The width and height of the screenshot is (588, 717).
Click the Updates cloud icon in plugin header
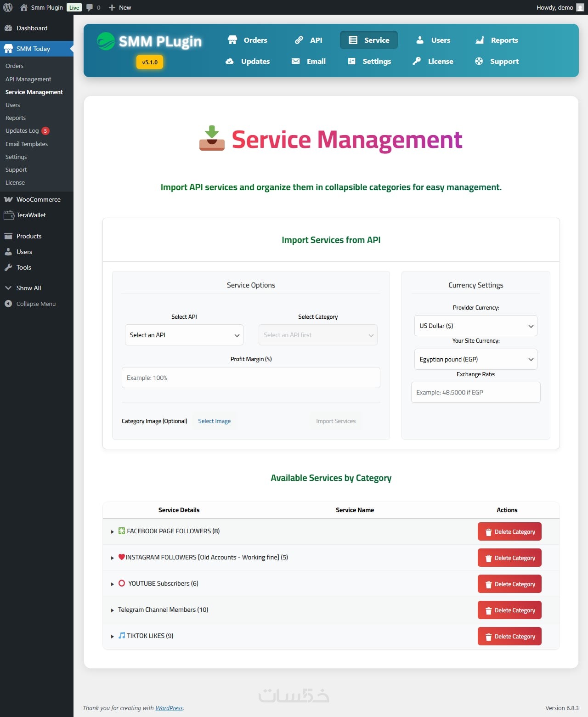coord(230,61)
